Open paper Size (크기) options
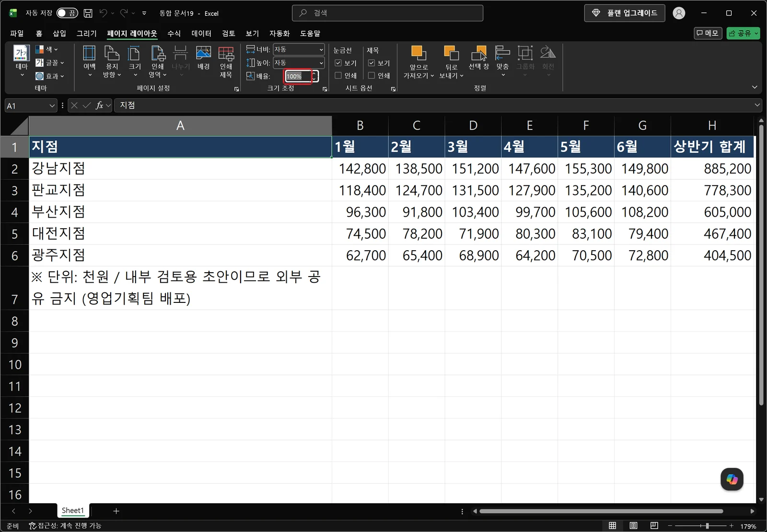This screenshot has width=767, height=532. [135, 61]
